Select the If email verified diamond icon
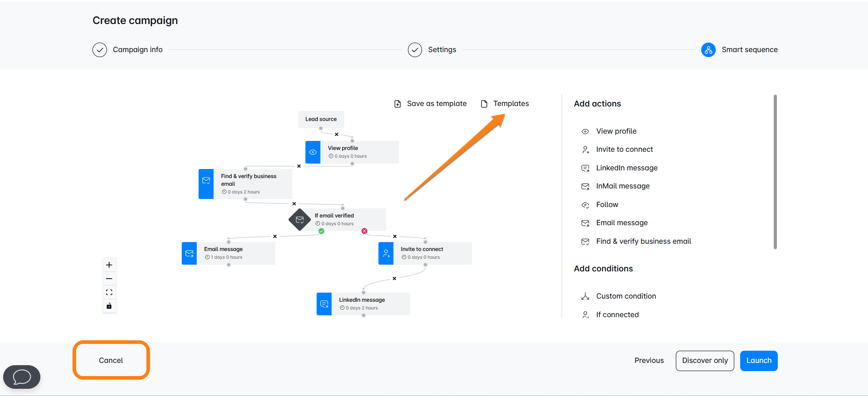 pos(300,220)
